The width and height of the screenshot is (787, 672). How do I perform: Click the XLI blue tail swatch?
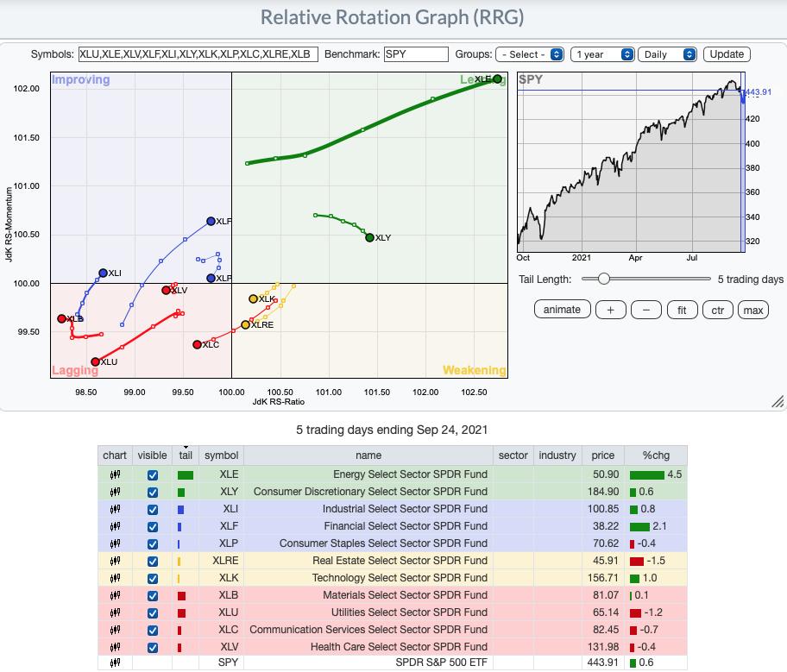coord(180,510)
